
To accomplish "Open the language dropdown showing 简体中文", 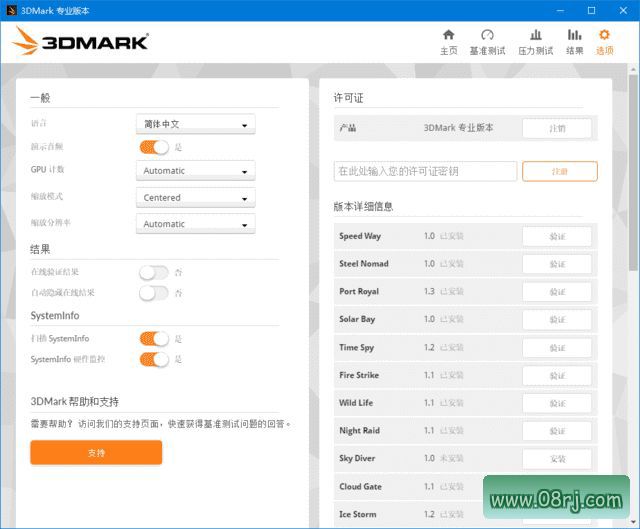I will click(x=196, y=124).
